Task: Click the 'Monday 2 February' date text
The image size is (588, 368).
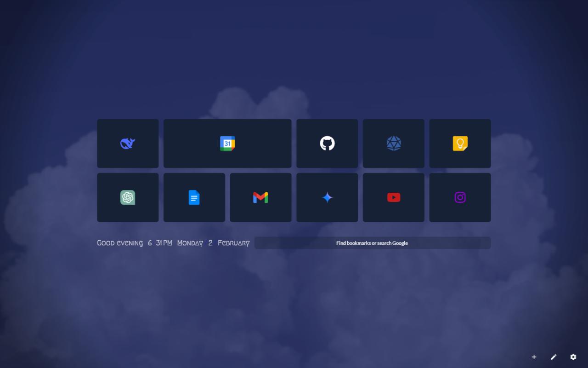Action: tap(213, 243)
